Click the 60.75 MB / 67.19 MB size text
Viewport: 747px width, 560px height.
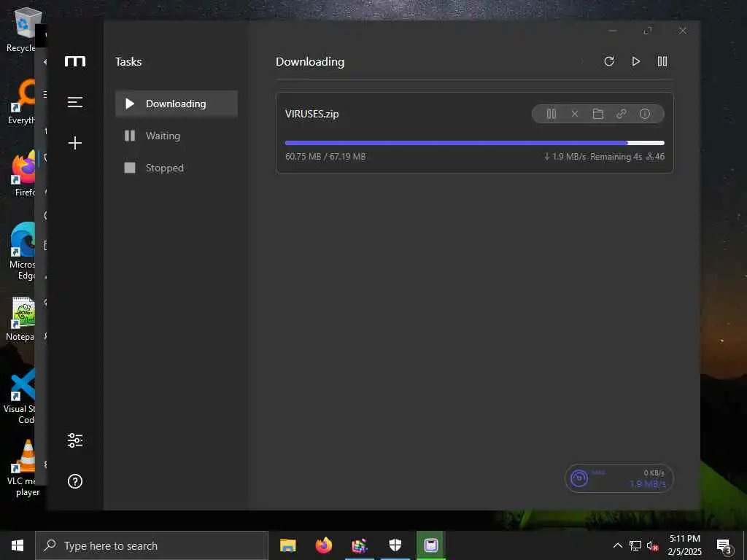click(325, 156)
